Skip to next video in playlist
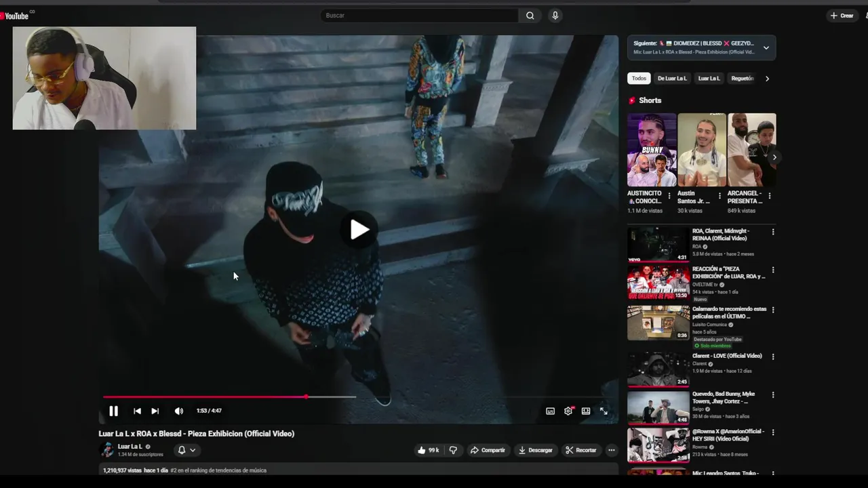This screenshot has width=868, height=488. pos(155,411)
